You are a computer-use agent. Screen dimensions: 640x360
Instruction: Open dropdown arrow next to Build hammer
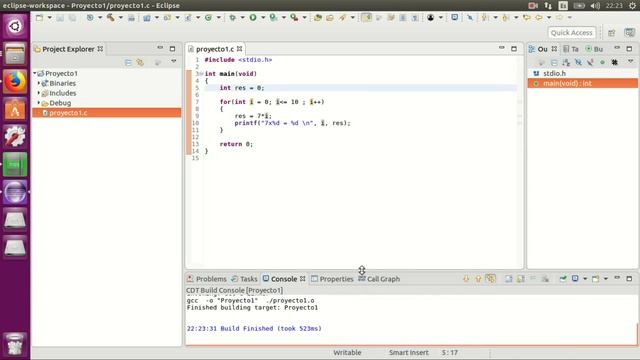(120, 18)
